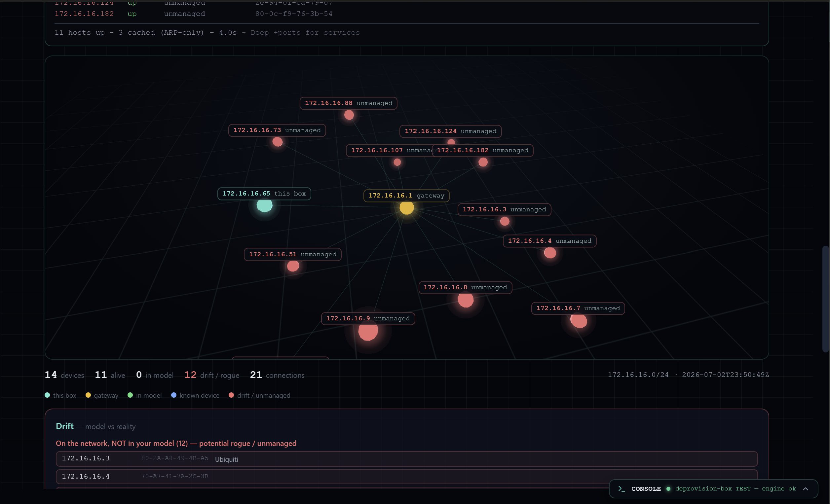Image resolution: width=830 pixels, height=504 pixels.
Task: Click the red node under 172.16.16.107 label
Action: (x=397, y=162)
